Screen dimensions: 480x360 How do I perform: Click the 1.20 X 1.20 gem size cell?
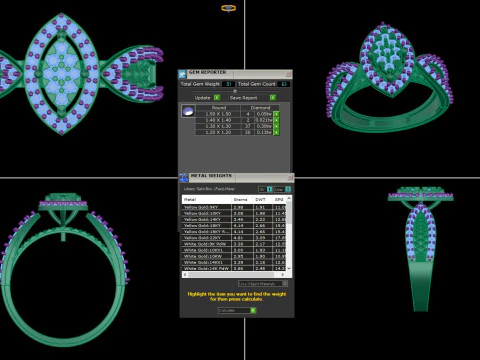coord(218,132)
